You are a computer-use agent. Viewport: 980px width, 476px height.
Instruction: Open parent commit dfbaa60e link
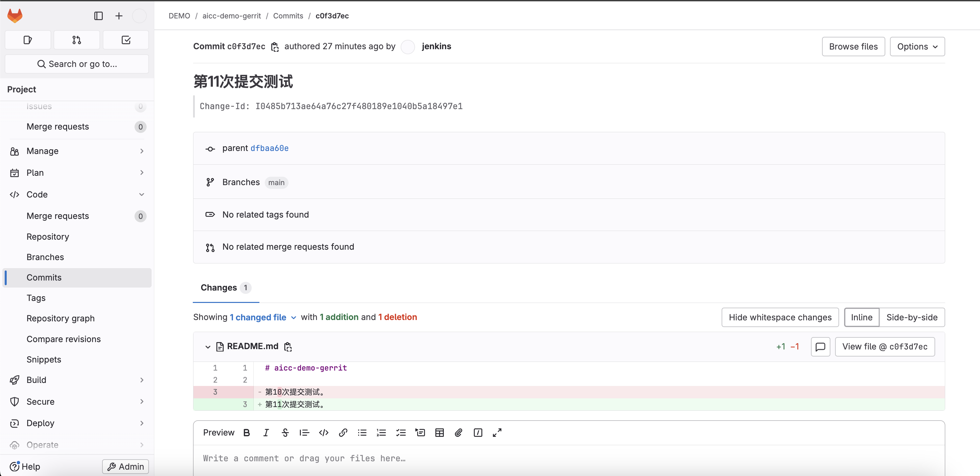[x=269, y=148]
